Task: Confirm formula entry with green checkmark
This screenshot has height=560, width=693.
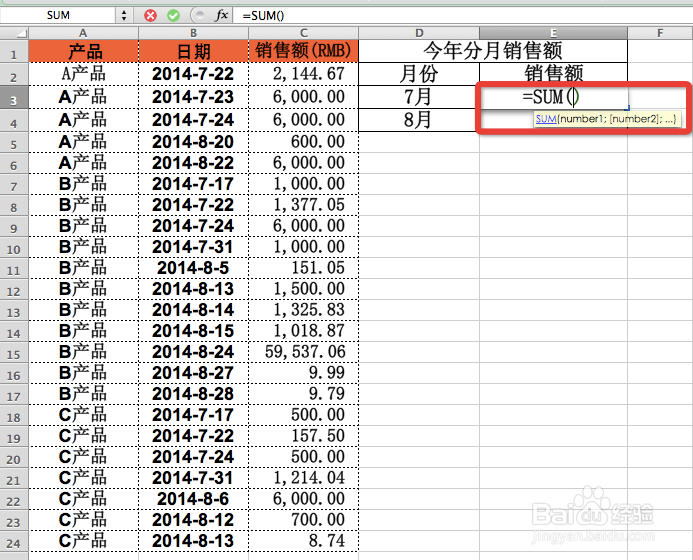Action: click(x=173, y=15)
